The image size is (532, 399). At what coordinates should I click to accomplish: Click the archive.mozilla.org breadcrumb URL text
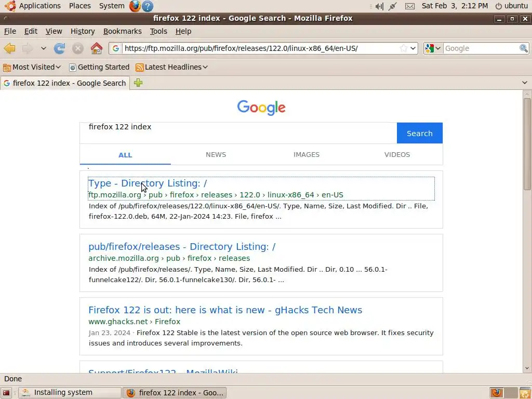coord(169,258)
